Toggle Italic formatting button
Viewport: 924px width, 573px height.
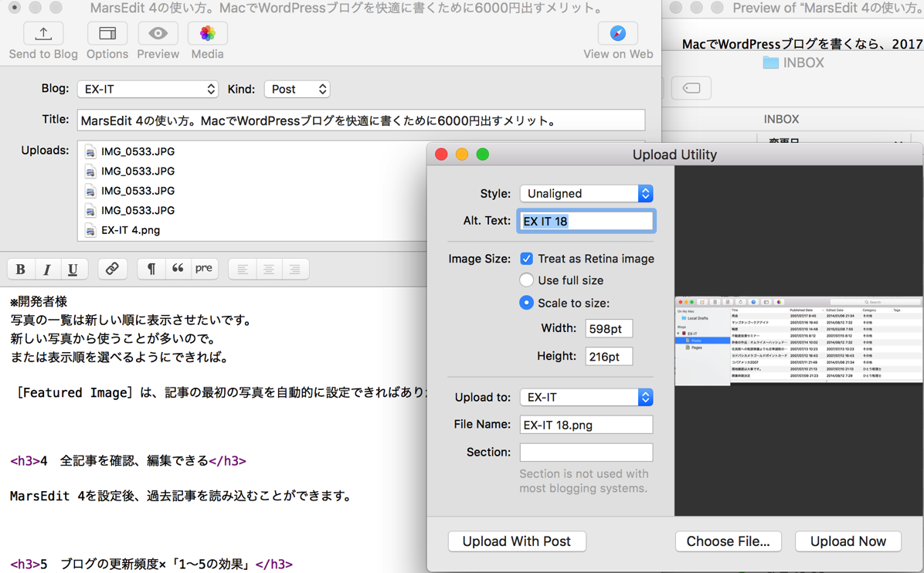46,270
